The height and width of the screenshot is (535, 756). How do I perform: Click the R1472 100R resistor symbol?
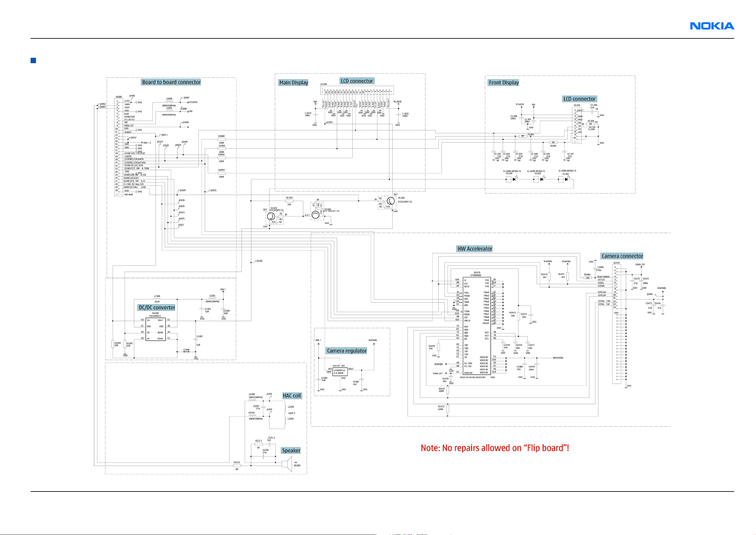pos(448,409)
